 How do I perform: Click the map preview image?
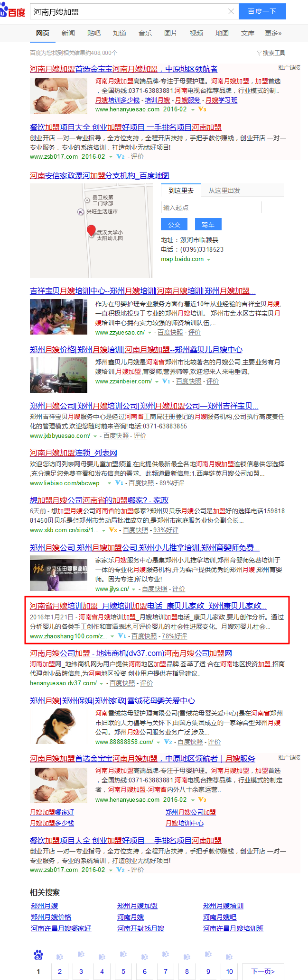click(91, 230)
